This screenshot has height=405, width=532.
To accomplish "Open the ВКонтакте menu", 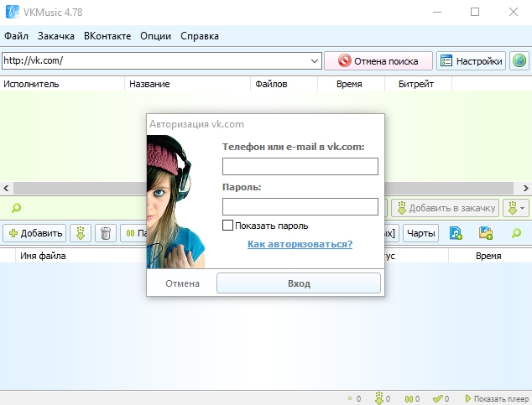I will pos(107,36).
